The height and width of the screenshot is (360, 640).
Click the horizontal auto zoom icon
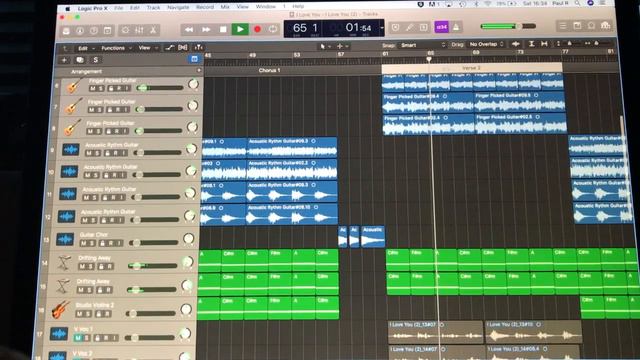(544, 44)
